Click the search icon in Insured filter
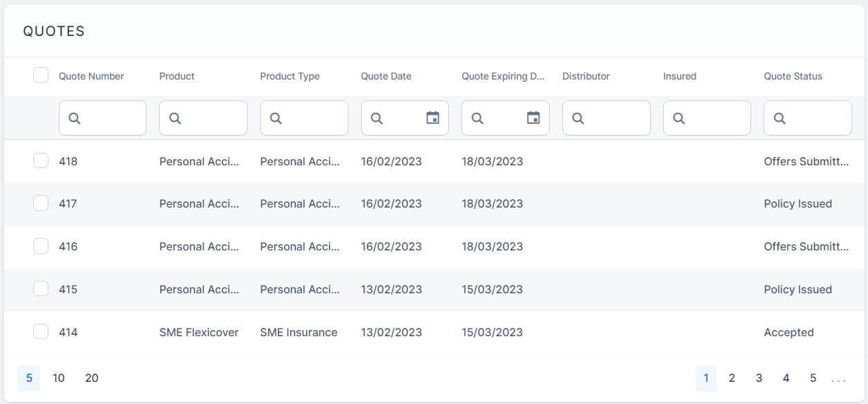The width and height of the screenshot is (868, 404). [679, 118]
